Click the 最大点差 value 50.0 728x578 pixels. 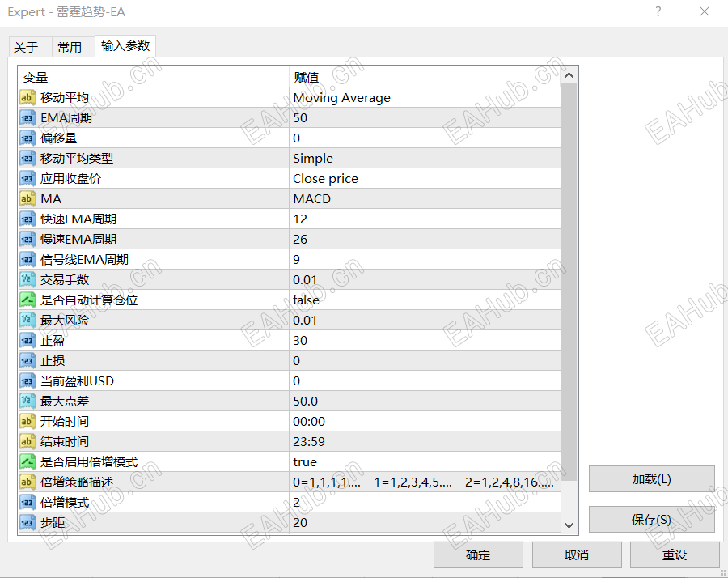click(306, 401)
